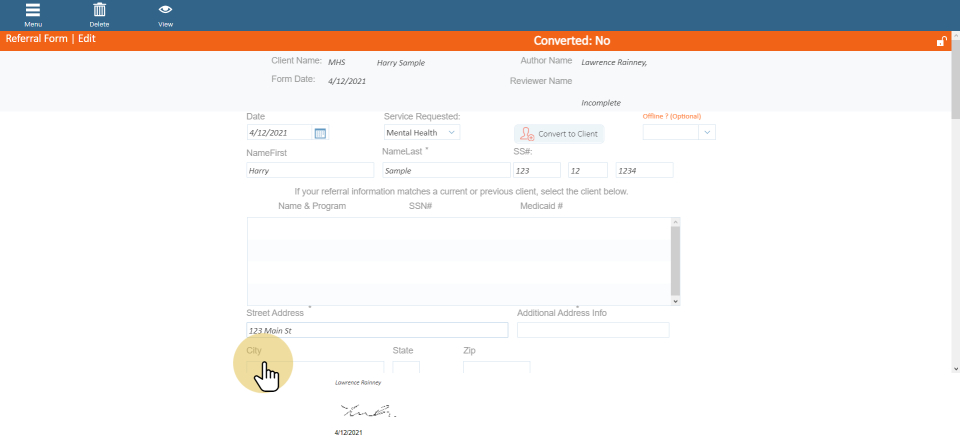
Task: Open the Offline optional dropdown
Action: tap(707, 132)
